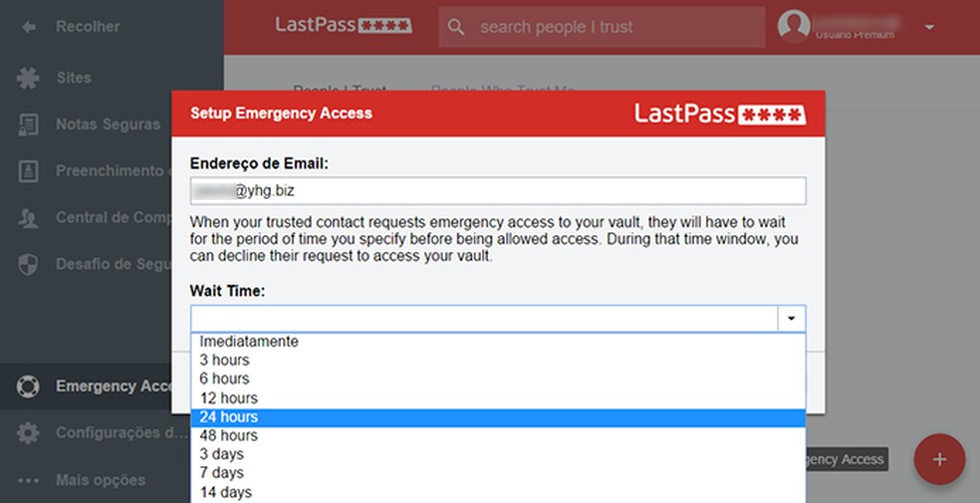Click the red plus add button
Image resolution: width=980 pixels, height=503 pixels.
point(939,459)
